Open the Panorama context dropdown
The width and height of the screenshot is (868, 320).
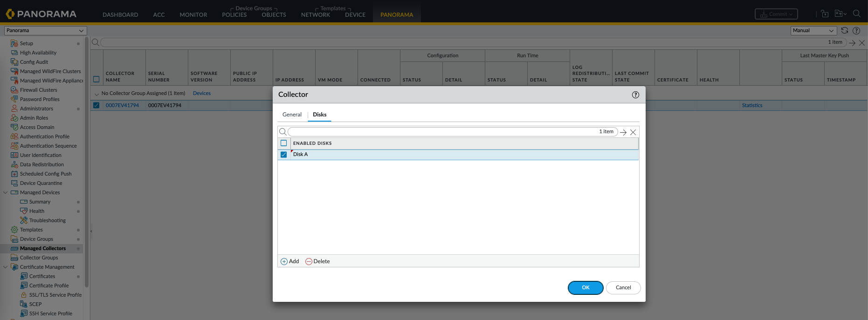click(45, 30)
